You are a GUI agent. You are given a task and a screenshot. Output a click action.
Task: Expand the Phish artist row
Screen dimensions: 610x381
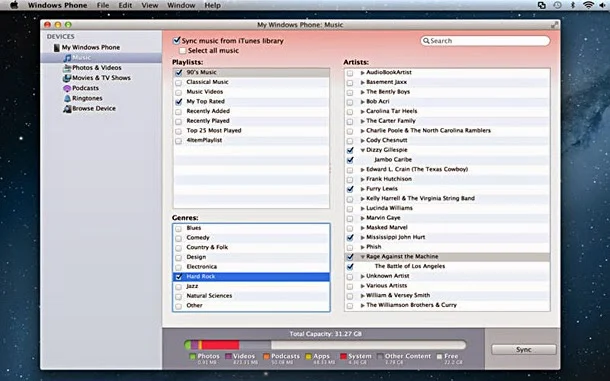coord(363,247)
